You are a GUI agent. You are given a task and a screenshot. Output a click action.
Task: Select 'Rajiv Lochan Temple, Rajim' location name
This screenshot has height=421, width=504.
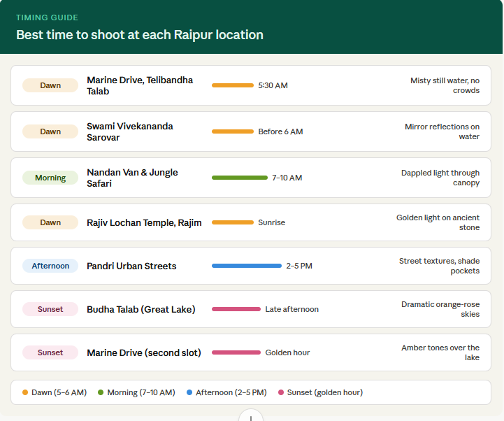click(144, 222)
